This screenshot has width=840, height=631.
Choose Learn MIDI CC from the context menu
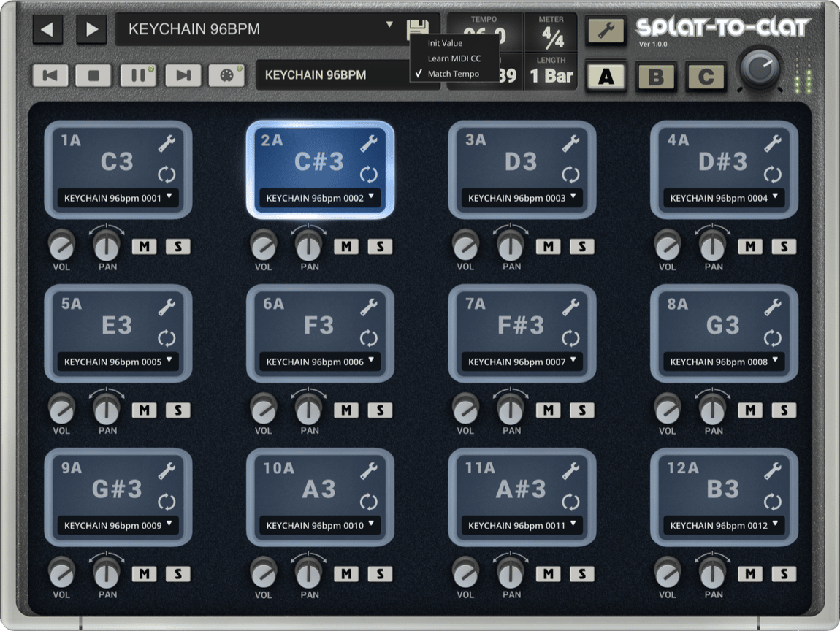pyautogui.click(x=454, y=58)
